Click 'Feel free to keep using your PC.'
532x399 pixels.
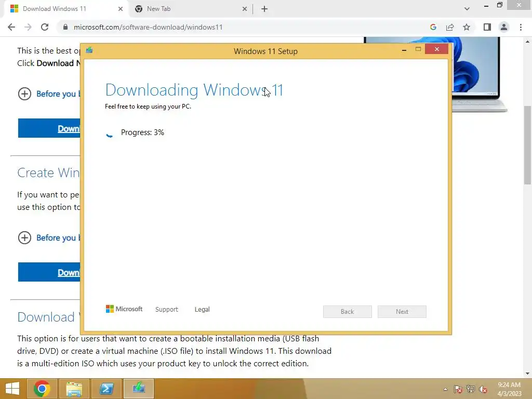coord(148,107)
